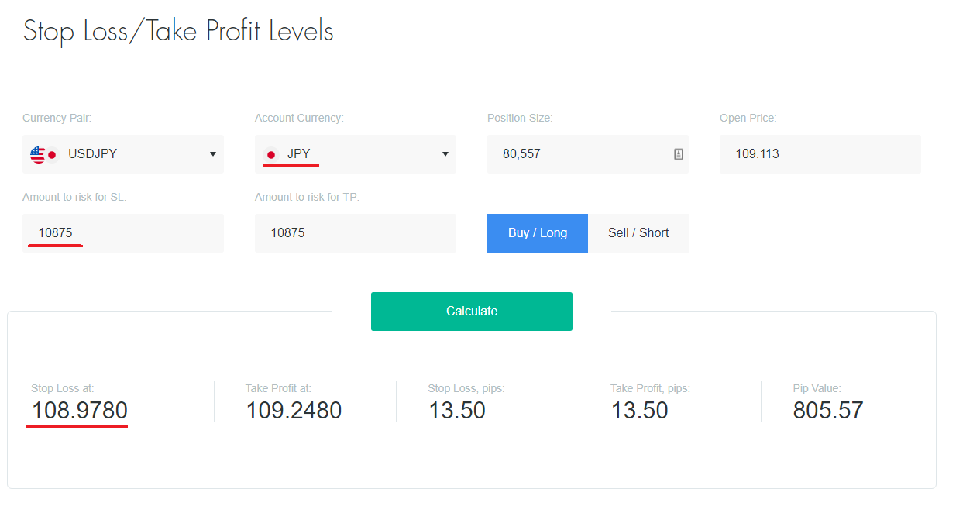Click the USD/JPY flag icon in Currency Pair
Image resolution: width=980 pixels, height=513 pixels.
(x=44, y=154)
